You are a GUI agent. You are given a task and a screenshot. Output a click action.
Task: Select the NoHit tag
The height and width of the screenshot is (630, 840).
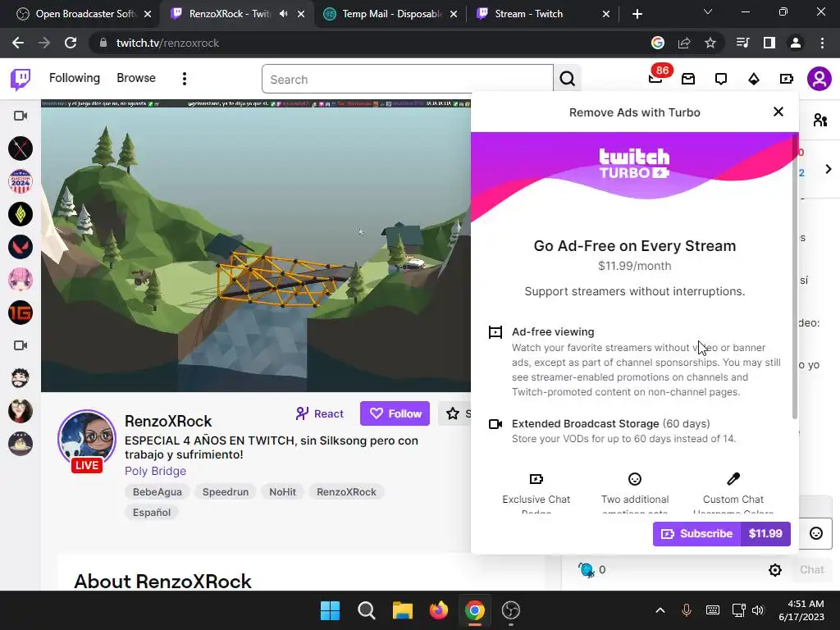[x=282, y=492]
